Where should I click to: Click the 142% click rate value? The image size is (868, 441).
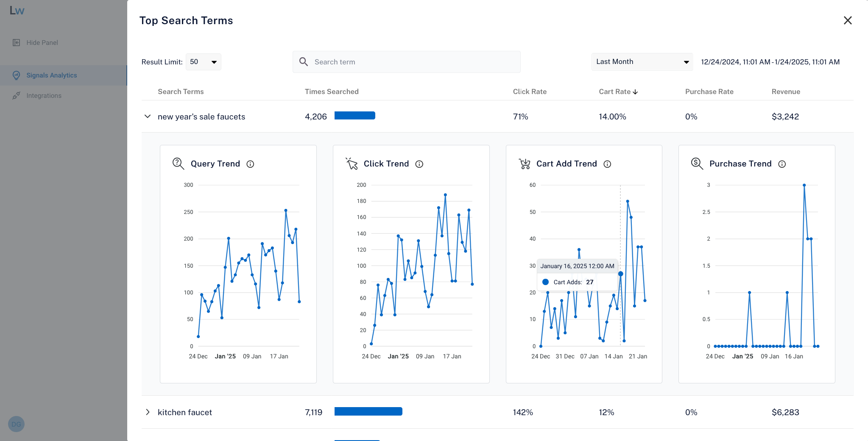point(523,412)
